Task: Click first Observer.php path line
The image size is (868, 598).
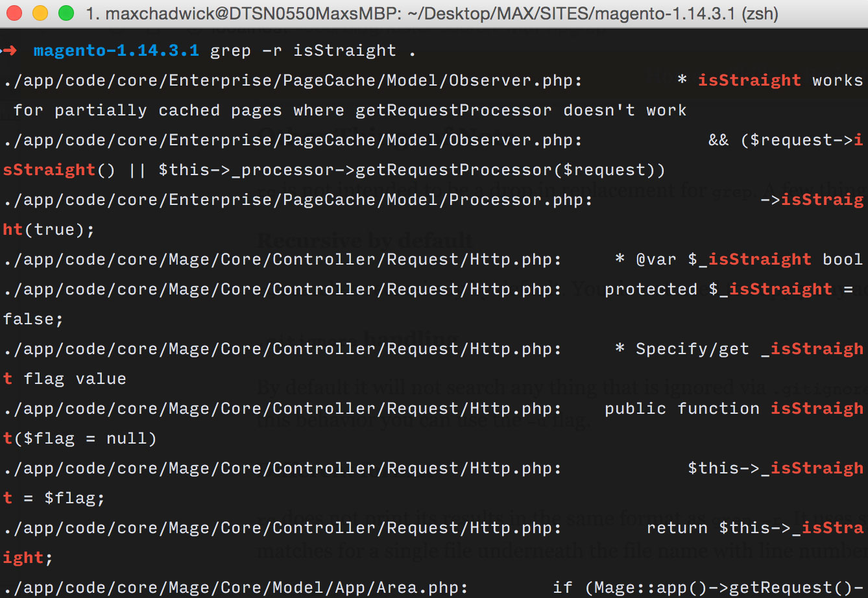Action: (293, 80)
